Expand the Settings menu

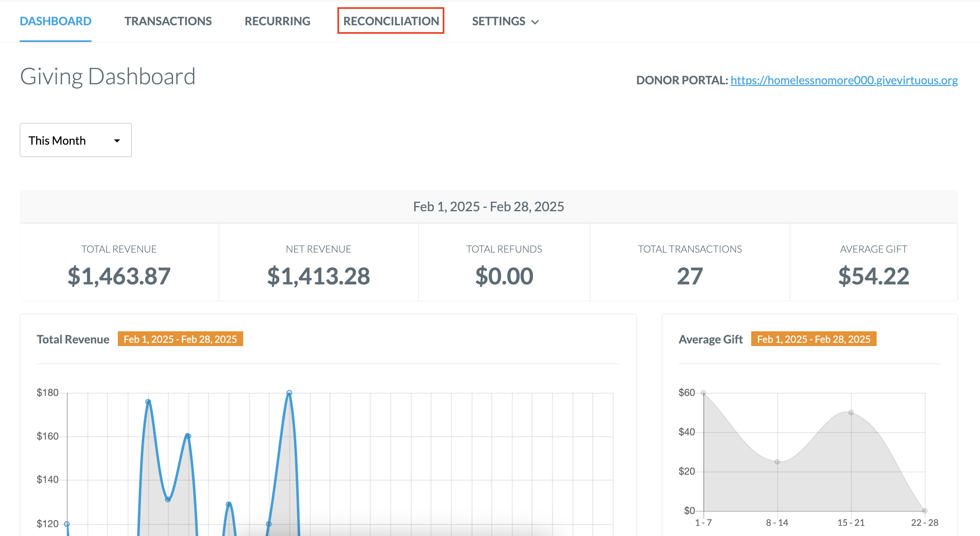505,21
